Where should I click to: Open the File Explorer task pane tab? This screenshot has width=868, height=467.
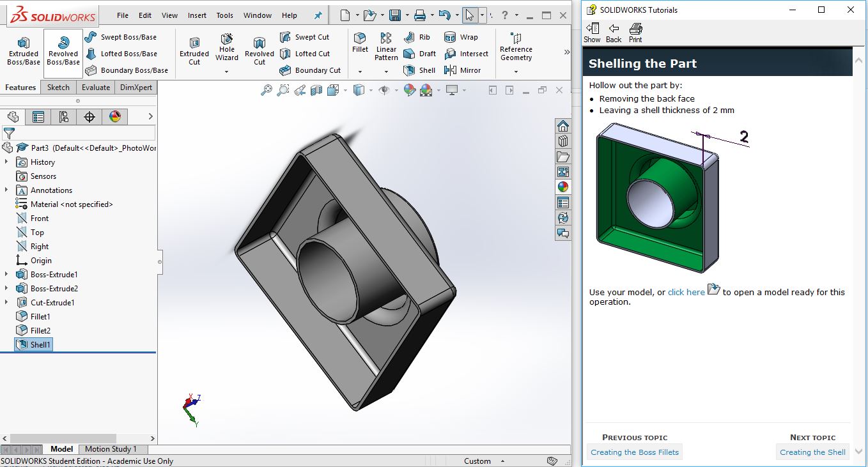(563, 157)
